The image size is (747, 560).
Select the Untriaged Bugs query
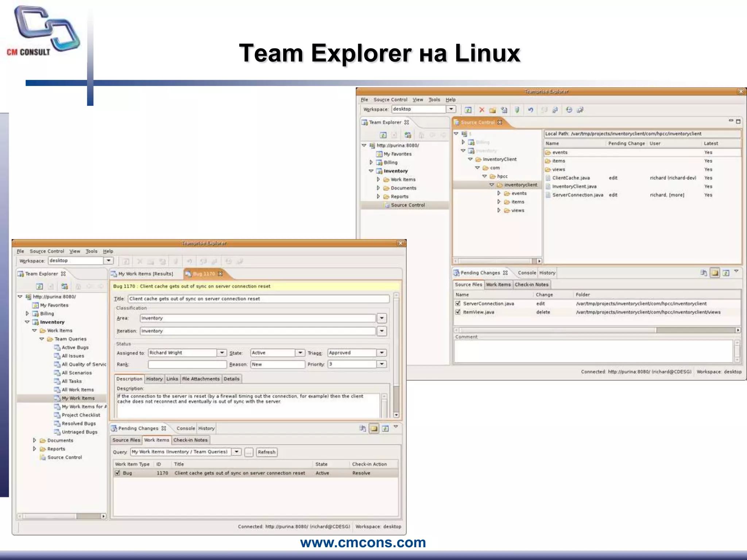pyautogui.click(x=80, y=432)
